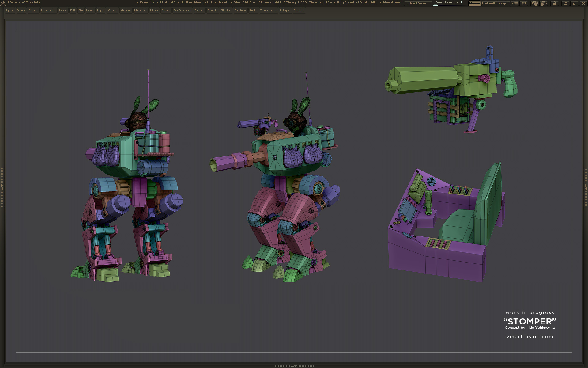Click the ZBrush logo icon
Screen dimensions: 588x368
click(x=3, y=3)
